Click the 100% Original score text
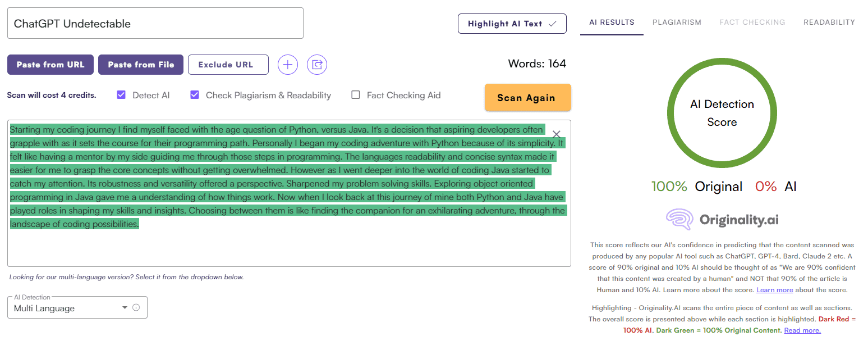Image resolution: width=868 pixels, height=345 pixels. 697,187
